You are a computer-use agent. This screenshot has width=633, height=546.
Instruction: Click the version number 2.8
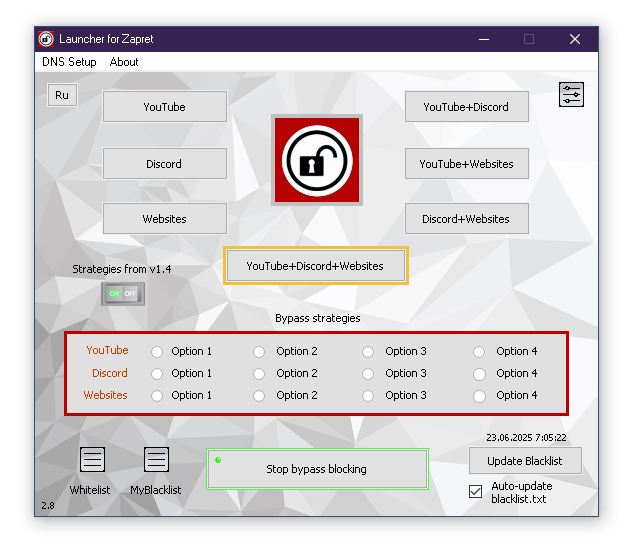click(48, 505)
